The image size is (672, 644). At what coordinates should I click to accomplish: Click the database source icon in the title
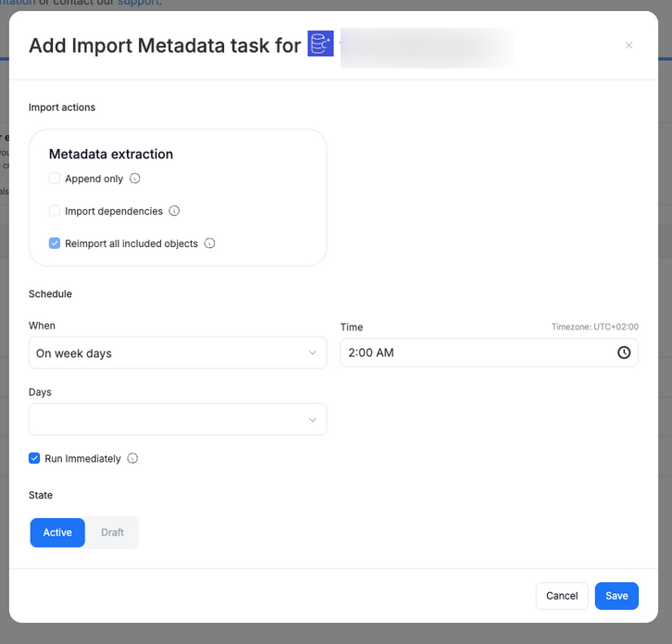click(320, 43)
